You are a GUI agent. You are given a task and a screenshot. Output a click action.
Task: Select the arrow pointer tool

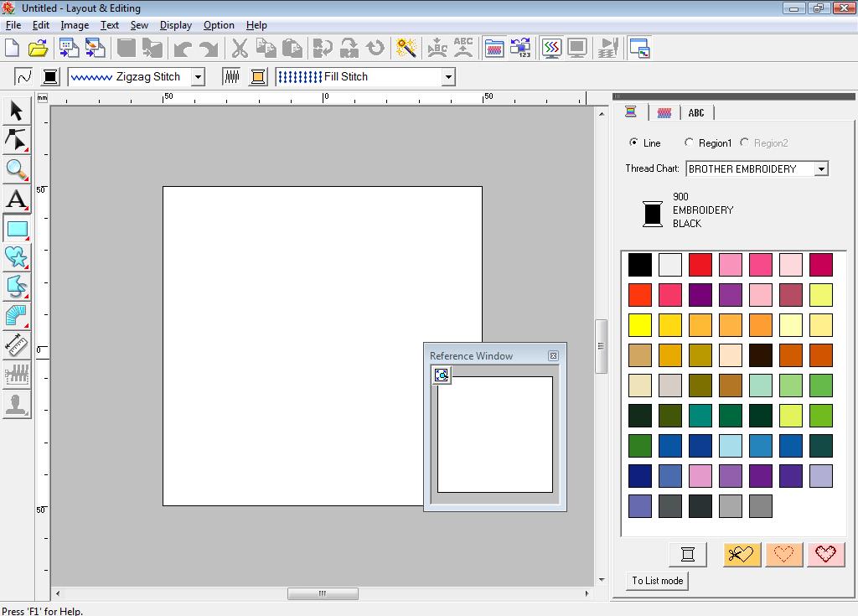coord(17,111)
